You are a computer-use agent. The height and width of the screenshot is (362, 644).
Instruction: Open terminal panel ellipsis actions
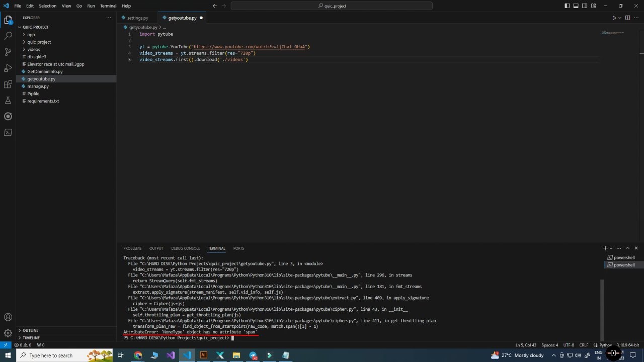pos(619,248)
